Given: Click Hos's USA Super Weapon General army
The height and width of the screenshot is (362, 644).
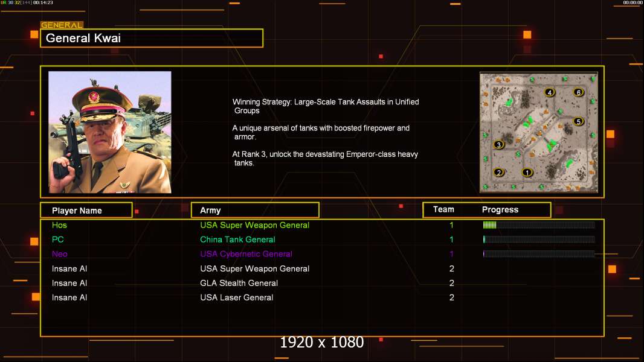Looking at the screenshot, I should click(x=255, y=225).
